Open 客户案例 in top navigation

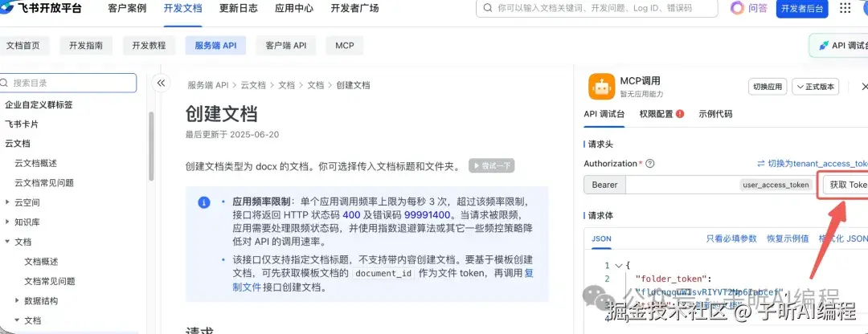[x=127, y=8]
